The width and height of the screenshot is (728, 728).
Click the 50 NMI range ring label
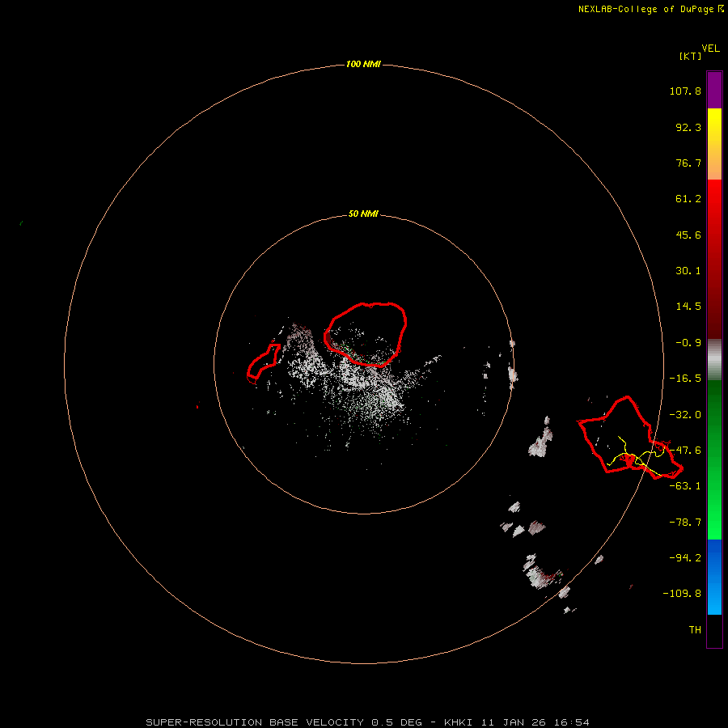[363, 214]
